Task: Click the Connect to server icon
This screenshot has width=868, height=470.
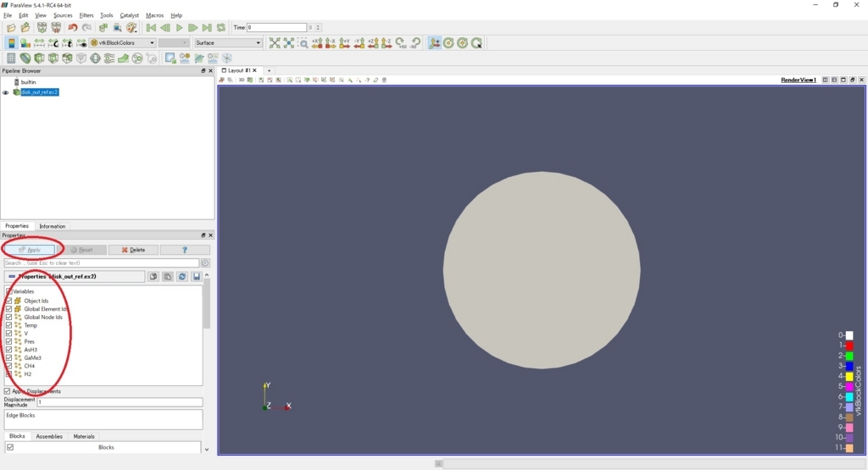Action: (x=42, y=28)
